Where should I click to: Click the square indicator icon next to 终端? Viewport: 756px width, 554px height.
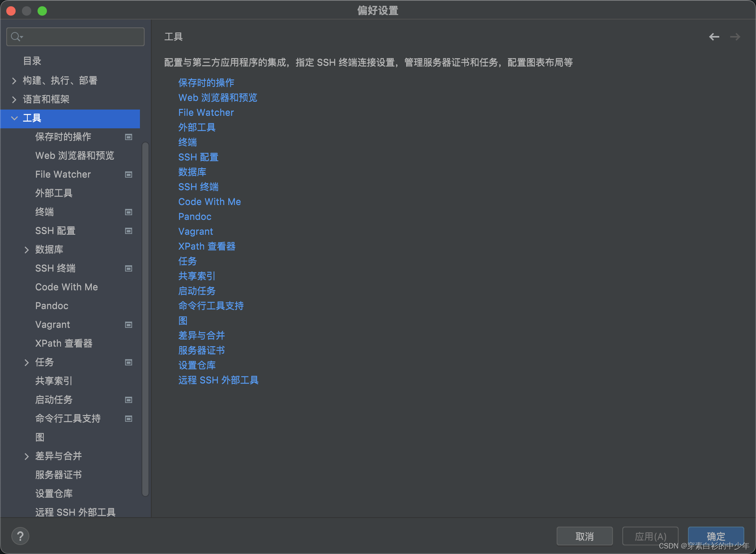pyautogui.click(x=128, y=212)
